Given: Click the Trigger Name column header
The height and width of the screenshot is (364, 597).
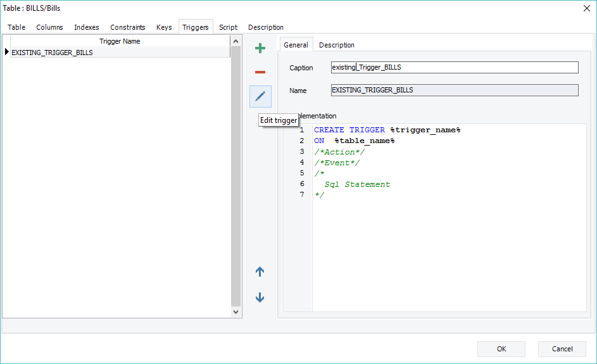Looking at the screenshot, I should click(x=120, y=41).
